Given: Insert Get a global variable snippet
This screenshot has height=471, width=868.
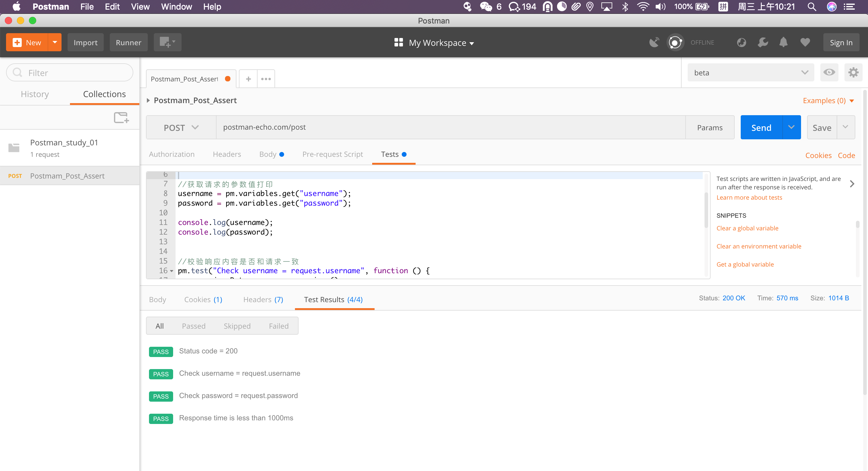Looking at the screenshot, I should [x=745, y=264].
